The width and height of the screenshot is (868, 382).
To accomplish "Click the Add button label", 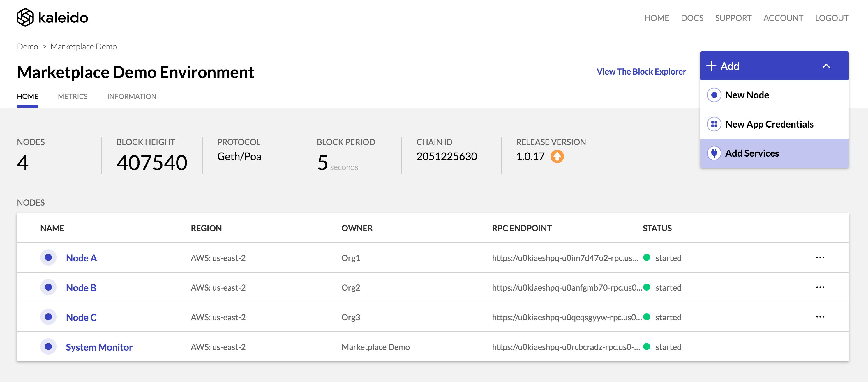I will click(x=730, y=66).
